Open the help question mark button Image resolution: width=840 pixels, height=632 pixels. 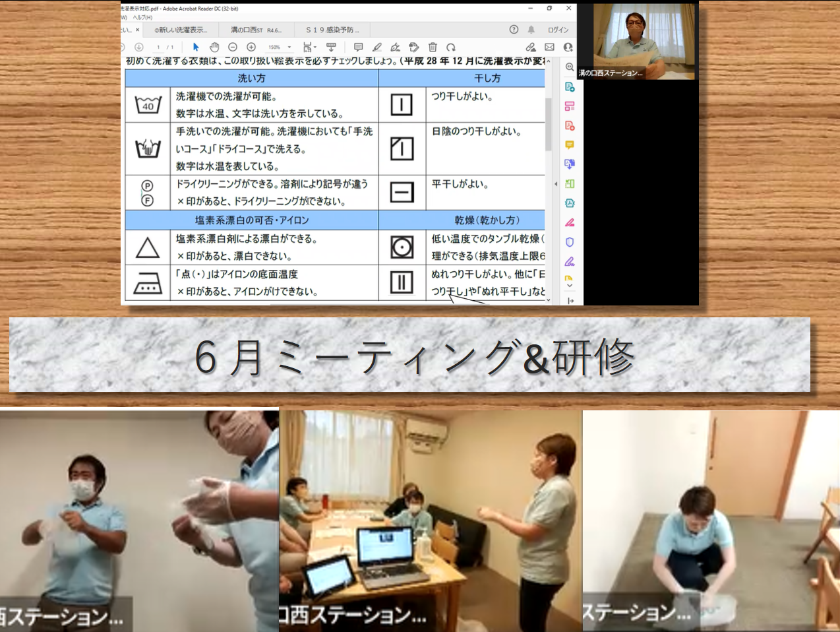coord(514,30)
